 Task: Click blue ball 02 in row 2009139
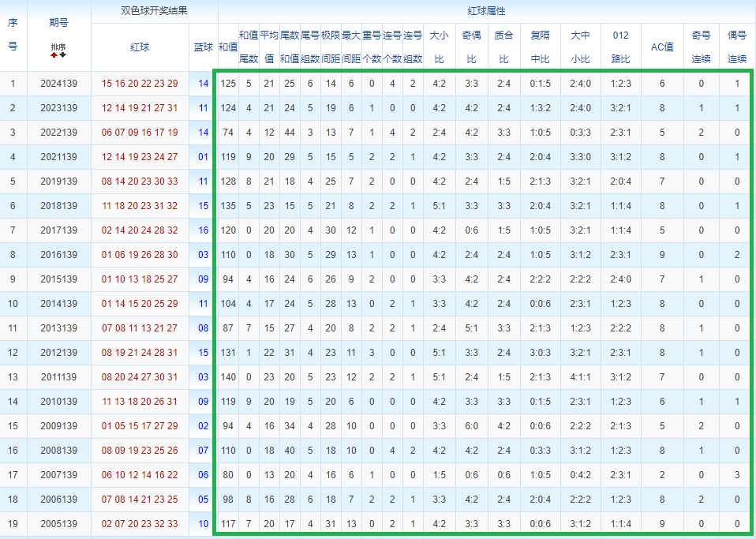coord(204,426)
